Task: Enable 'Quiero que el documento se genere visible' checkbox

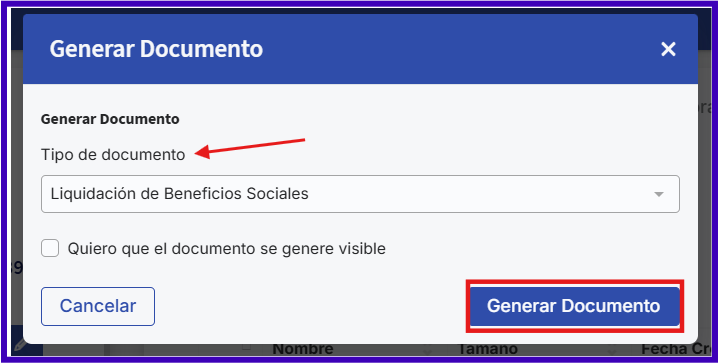Action: point(50,249)
